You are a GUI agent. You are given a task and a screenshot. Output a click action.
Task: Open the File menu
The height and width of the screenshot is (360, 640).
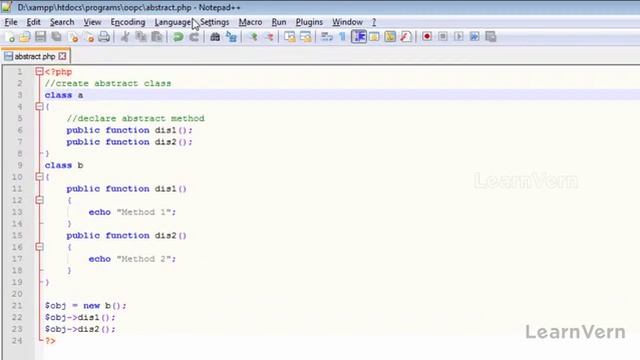pos(11,22)
